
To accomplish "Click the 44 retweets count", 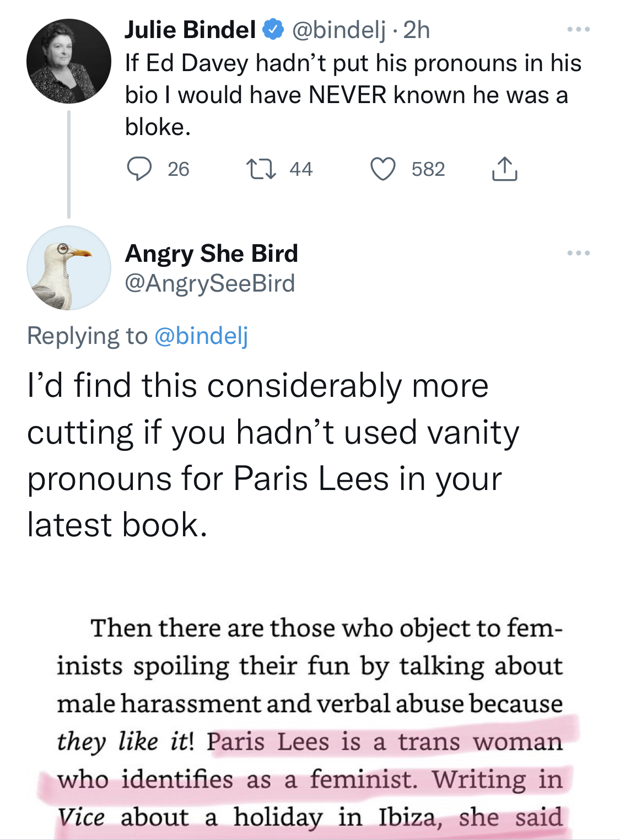I will 301,169.
